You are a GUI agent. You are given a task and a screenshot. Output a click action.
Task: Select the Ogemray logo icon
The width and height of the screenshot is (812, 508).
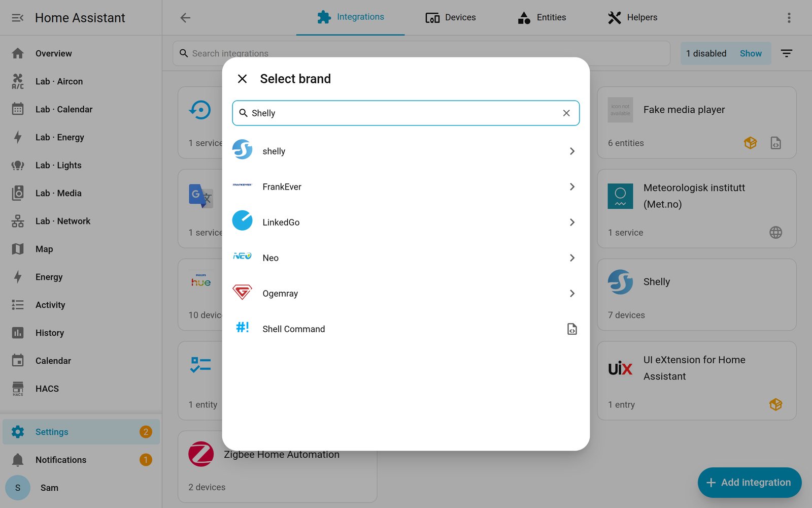click(242, 292)
